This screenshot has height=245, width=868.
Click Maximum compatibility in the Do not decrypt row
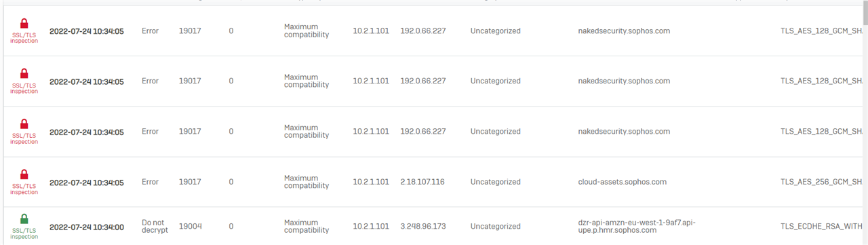coord(307,226)
